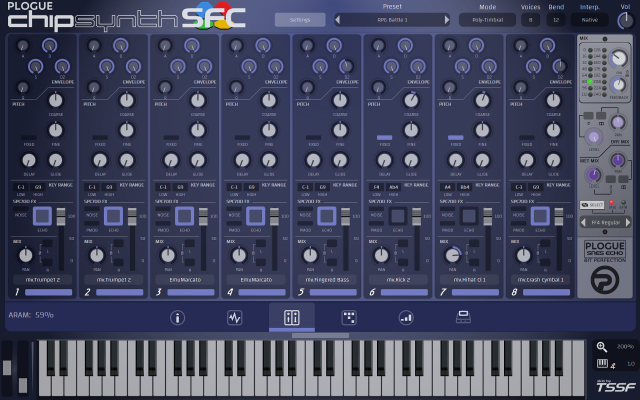This screenshot has height=400, width=640.
Task: Open voice 8 sample selector mv.Crash Cymbal 1
Action: click(x=540, y=280)
